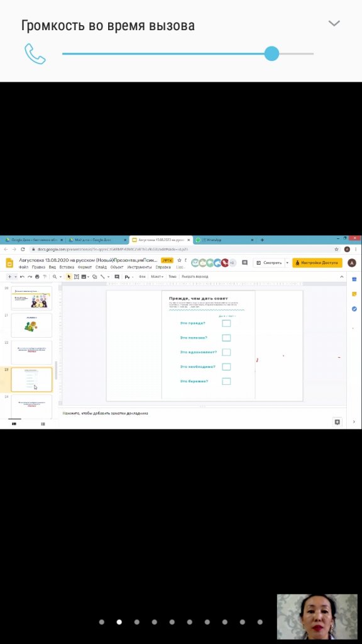Open the Вставка menu
Image resolution: width=362 pixels, height=644 pixels.
(66, 267)
